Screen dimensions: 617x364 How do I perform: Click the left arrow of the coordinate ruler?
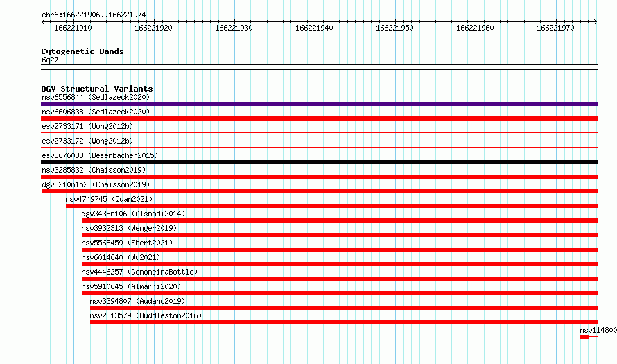tap(43, 22)
